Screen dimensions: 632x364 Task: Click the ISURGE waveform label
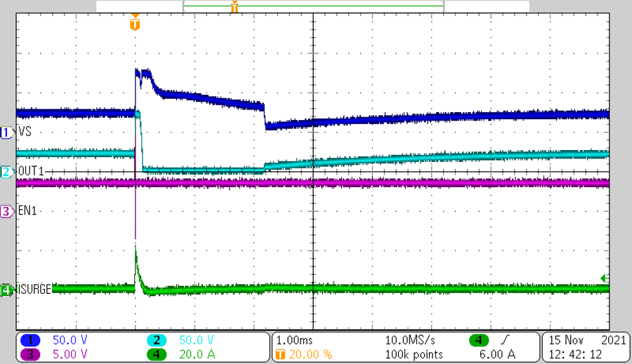tap(34, 289)
